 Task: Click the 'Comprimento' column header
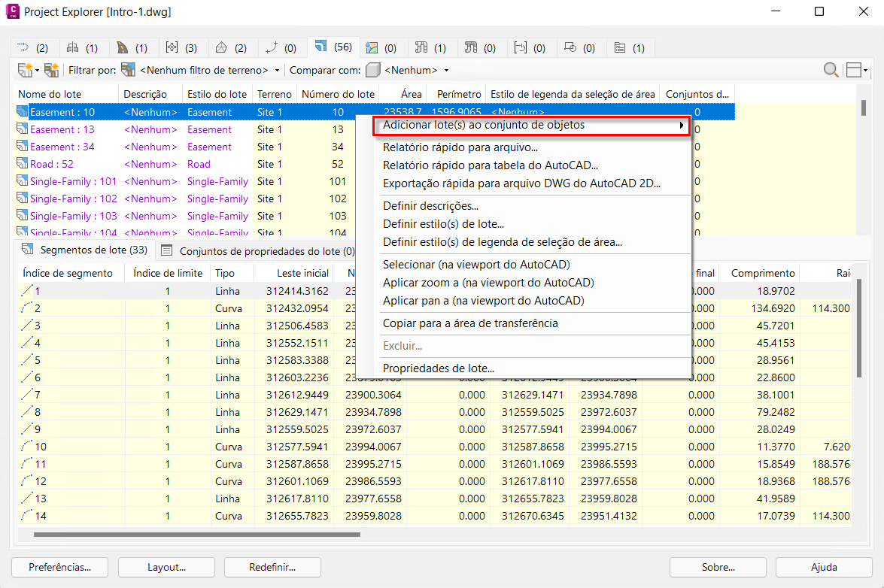click(x=762, y=273)
